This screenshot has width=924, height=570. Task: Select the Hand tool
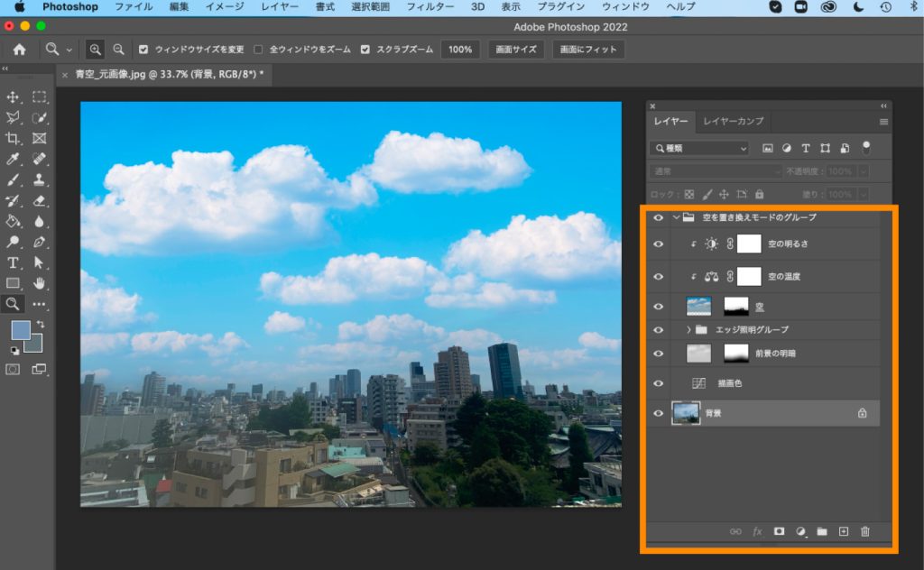[40, 283]
